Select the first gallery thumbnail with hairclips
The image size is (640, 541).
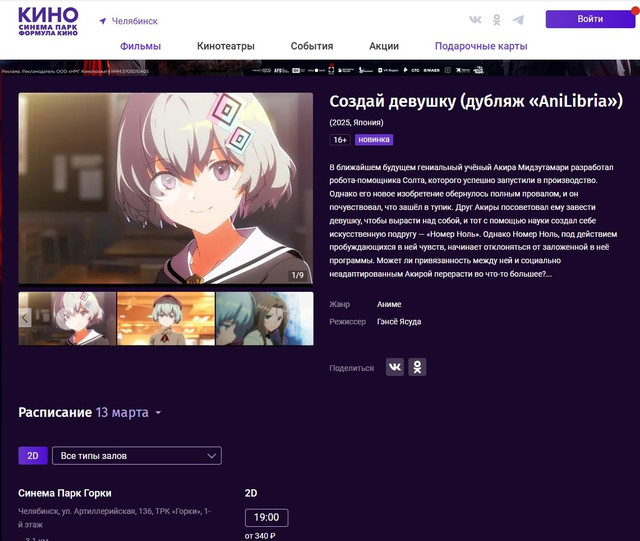[x=67, y=318]
